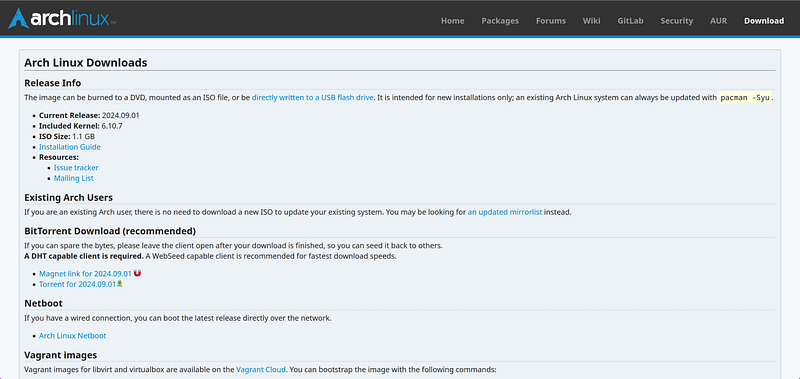Open the Forums menu item
800x379 pixels.
(x=551, y=21)
